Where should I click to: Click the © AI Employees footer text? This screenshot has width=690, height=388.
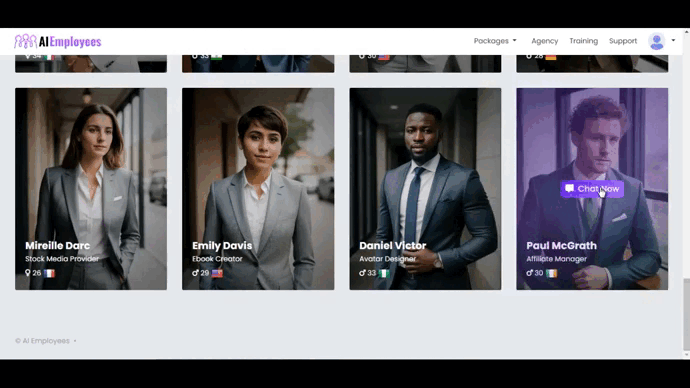click(x=42, y=341)
